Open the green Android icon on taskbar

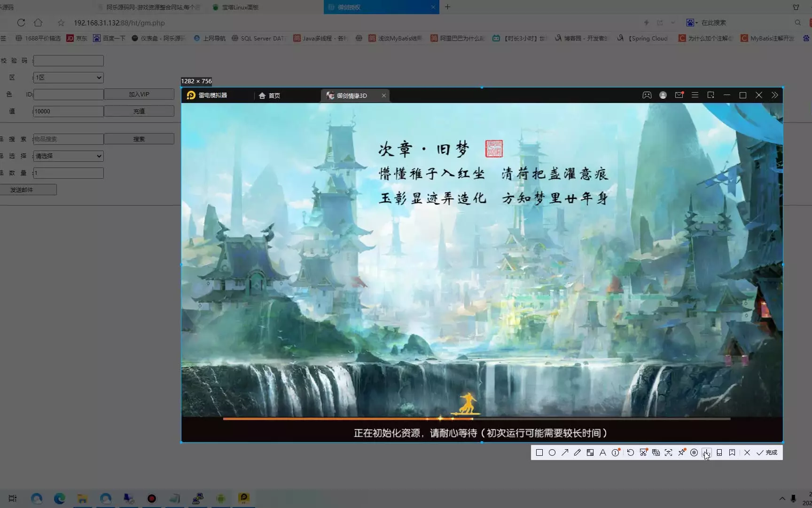(221, 499)
